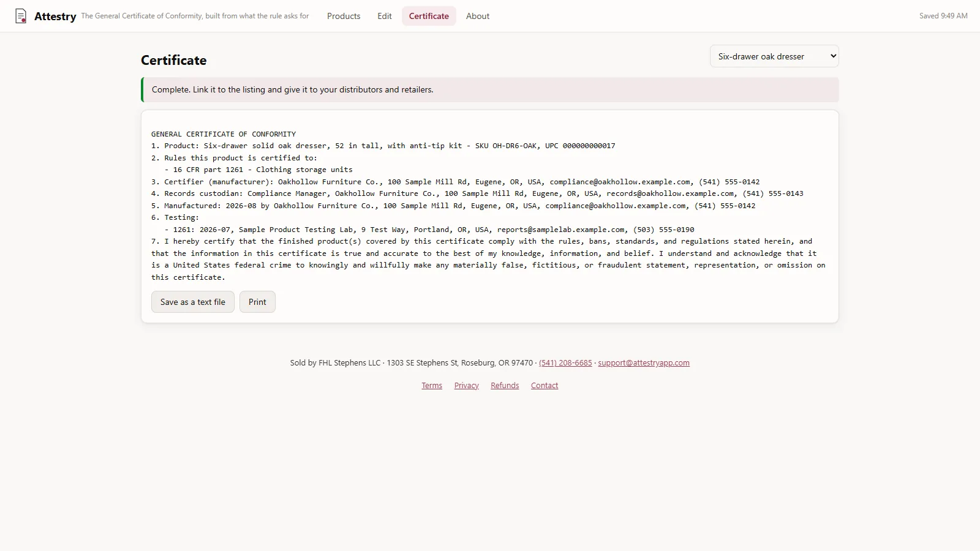Click the line 3 Certifier (manufacturer) entry
Viewport: 980px width, 551px height.
point(456,182)
